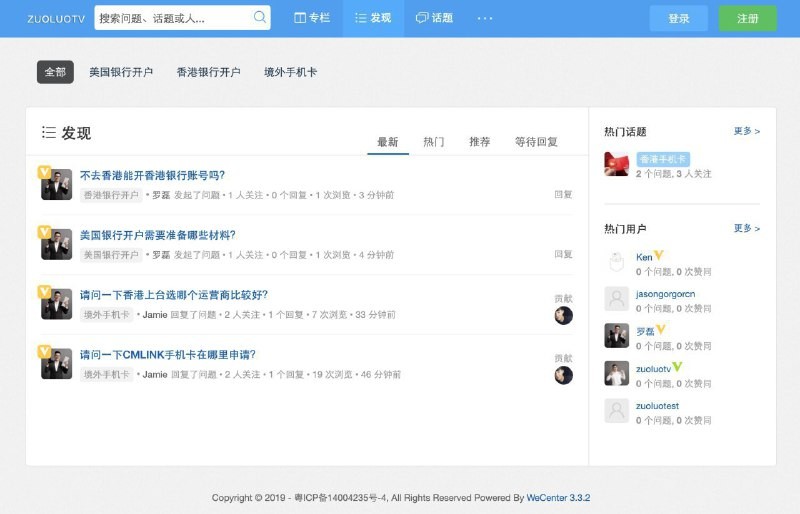Click contributor avatar on CMLINK question

coord(564,375)
